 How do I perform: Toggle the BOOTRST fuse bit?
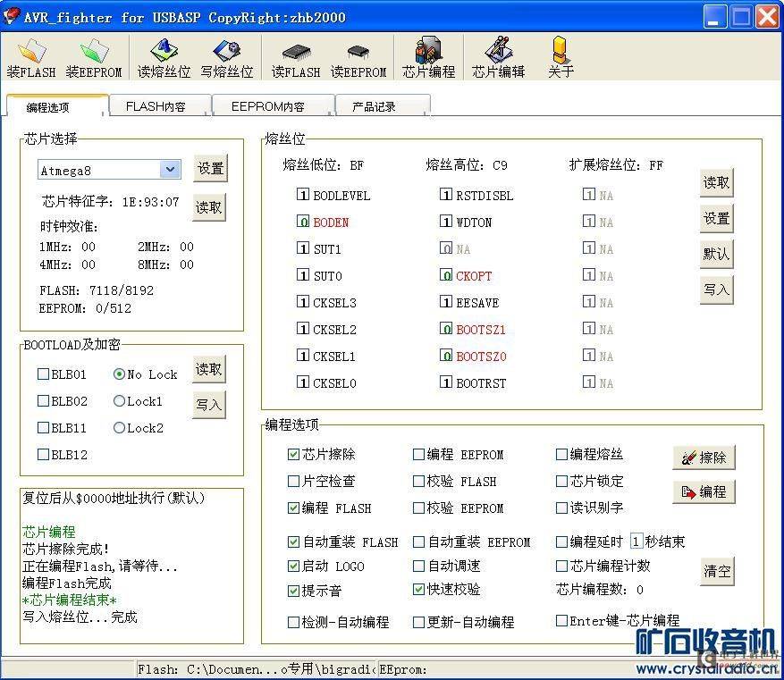coord(445,382)
